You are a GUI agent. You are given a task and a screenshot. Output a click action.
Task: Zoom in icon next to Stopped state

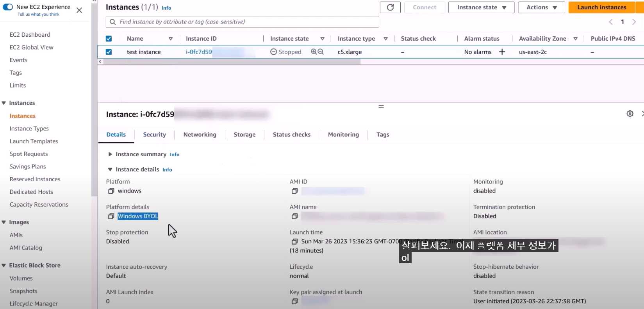click(314, 52)
